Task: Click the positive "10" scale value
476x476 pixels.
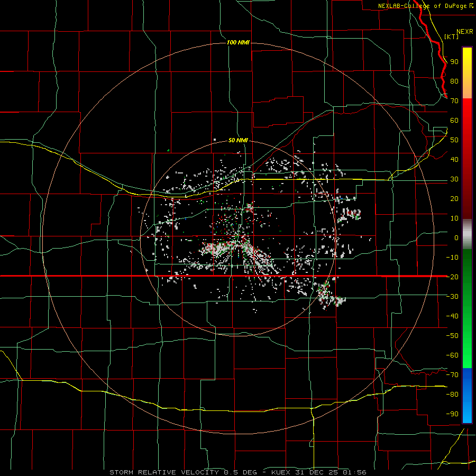Action: 454,218
